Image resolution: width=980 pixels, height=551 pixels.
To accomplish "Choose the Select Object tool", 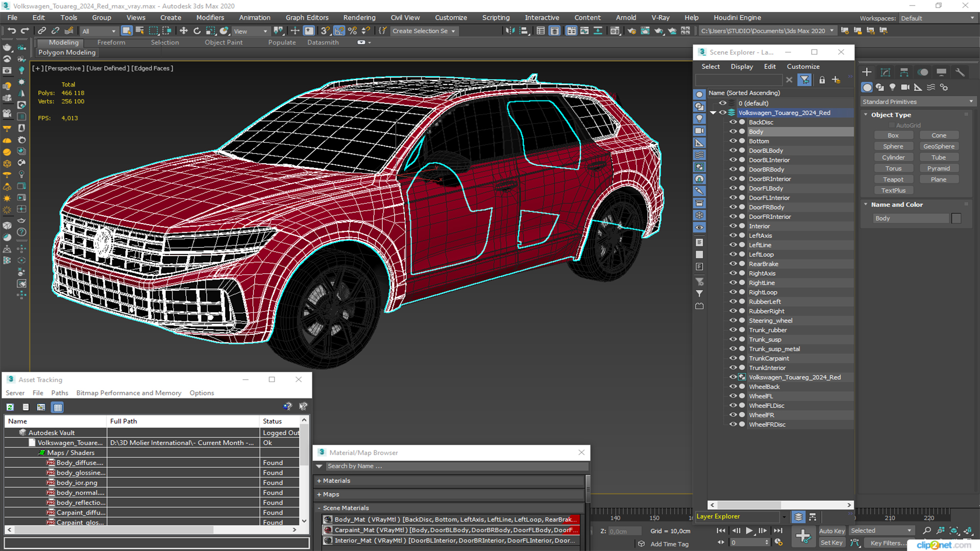I will click(127, 31).
